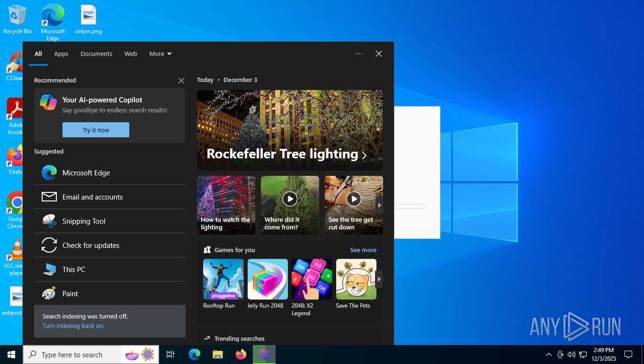Click in the taskbar search box
The height and width of the screenshot is (364, 644).
click(x=91, y=355)
